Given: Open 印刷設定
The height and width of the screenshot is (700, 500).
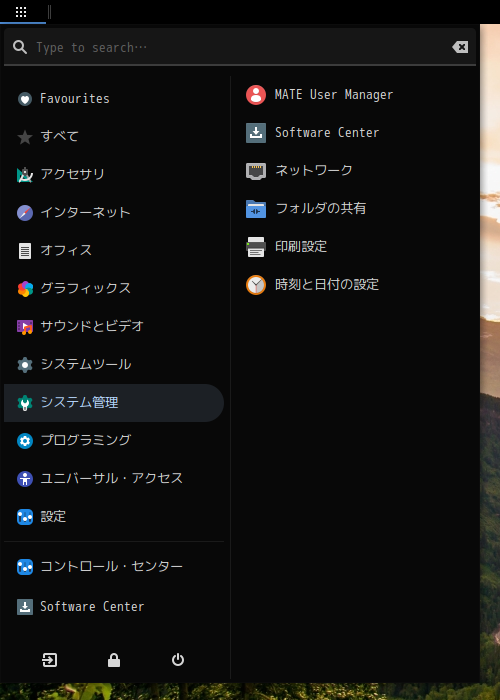Looking at the screenshot, I should (x=353, y=247).
